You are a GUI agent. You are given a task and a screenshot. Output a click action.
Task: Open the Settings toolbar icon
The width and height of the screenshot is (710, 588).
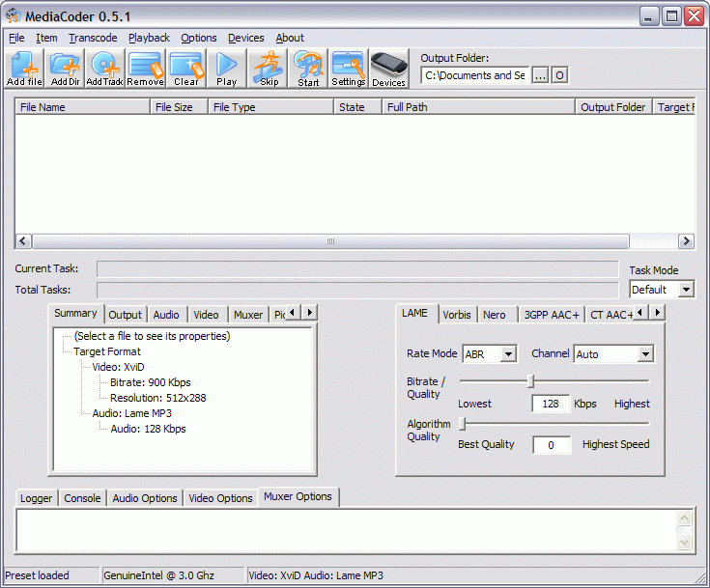(x=349, y=69)
